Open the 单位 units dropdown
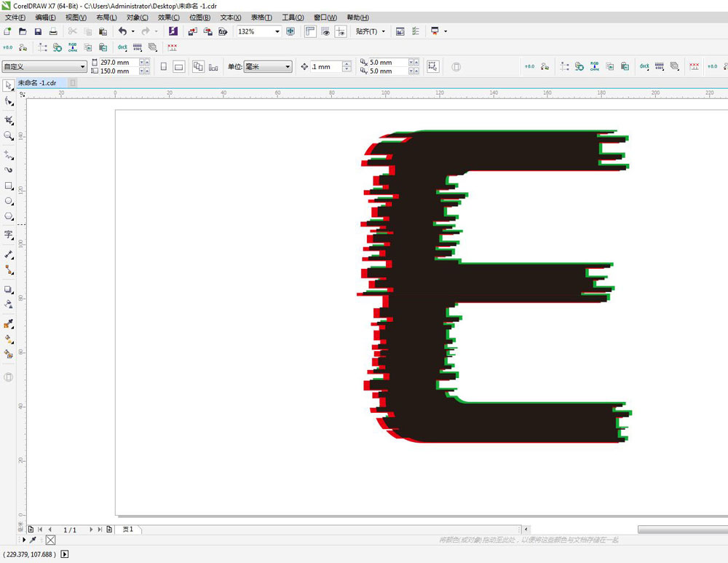This screenshot has height=563, width=728. point(288,67)
